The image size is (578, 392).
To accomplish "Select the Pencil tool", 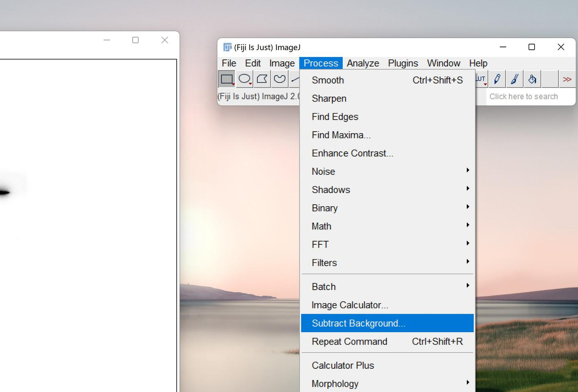I will [497, 79].
